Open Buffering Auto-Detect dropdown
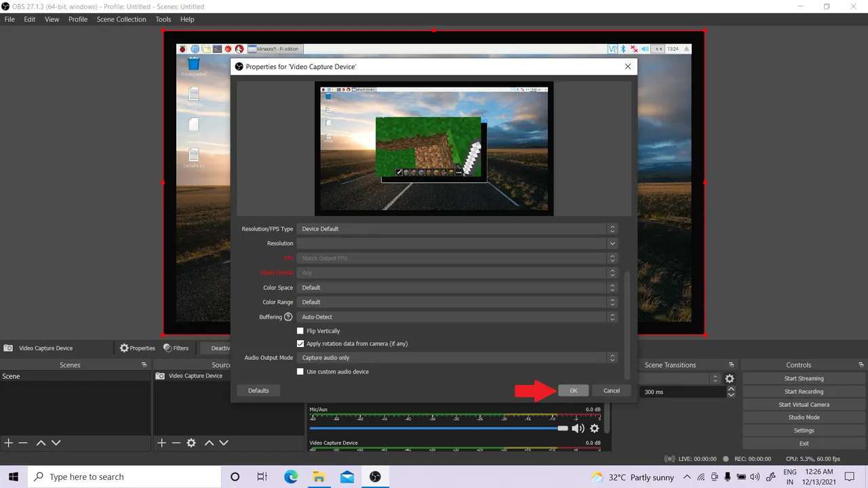Screen dimensions: 868x488 tap(457, 317)
